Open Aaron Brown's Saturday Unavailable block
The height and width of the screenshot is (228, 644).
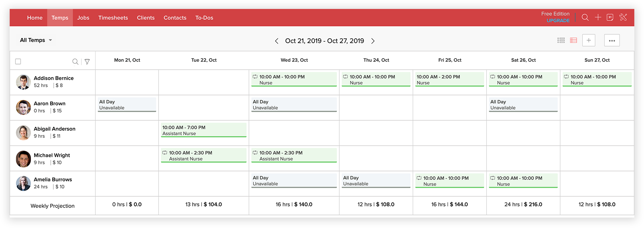[x=523, y=105]
